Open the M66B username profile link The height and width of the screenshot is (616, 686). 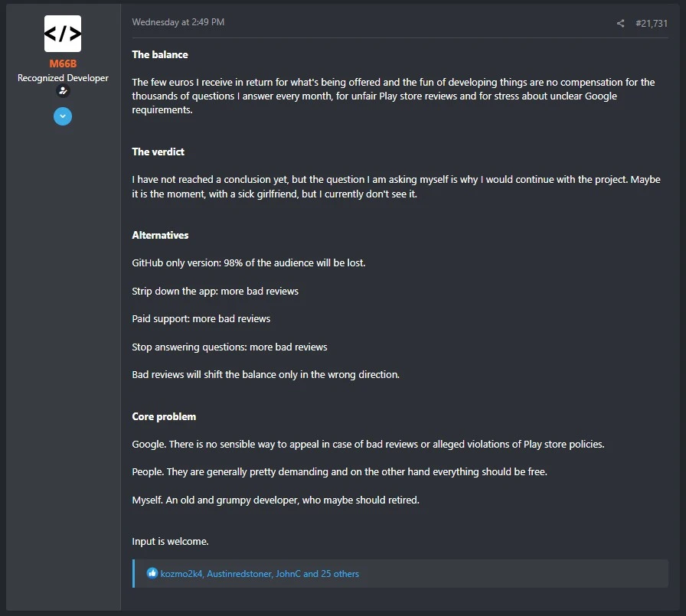point(63,64)
